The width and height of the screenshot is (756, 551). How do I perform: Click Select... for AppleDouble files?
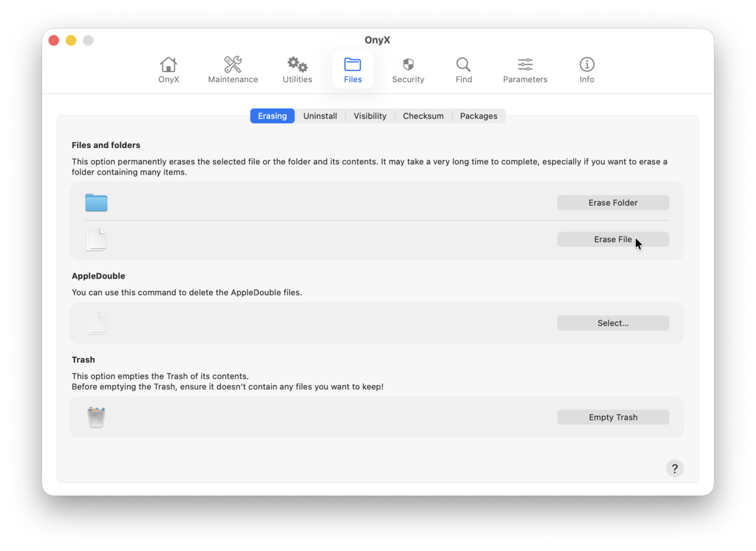click(612, 323)
